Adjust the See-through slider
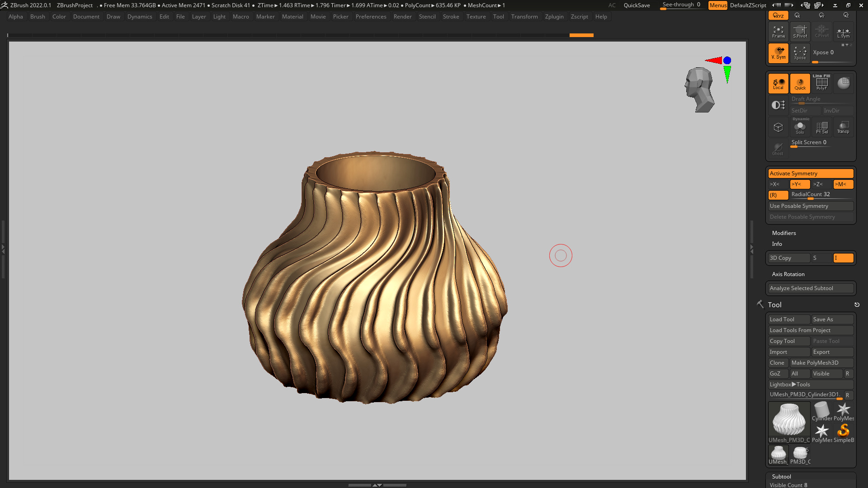This screenshot has height=488, width=868. coord(681,5)
